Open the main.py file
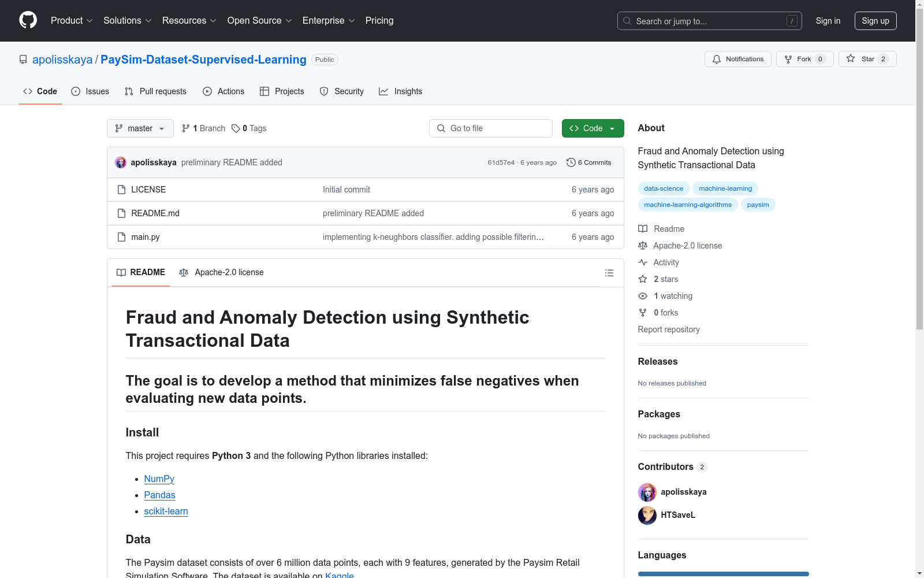The image size is (924, 578). 146,237
